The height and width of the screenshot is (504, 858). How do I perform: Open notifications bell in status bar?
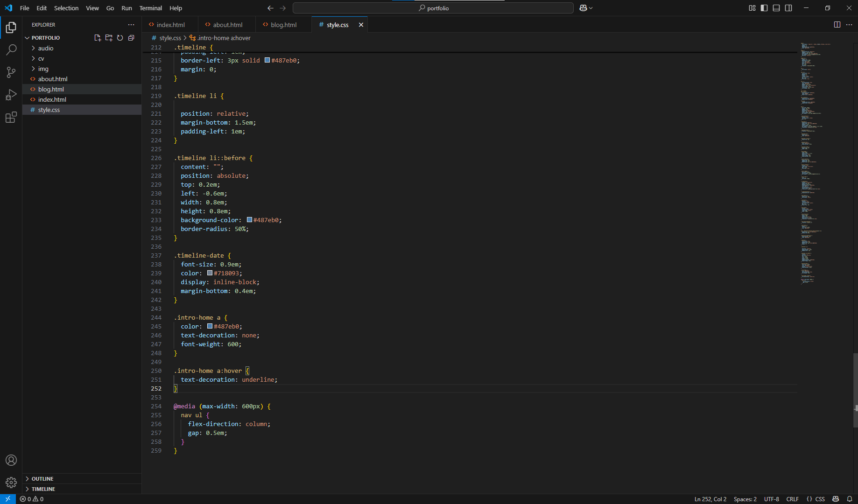pos(850,499)
